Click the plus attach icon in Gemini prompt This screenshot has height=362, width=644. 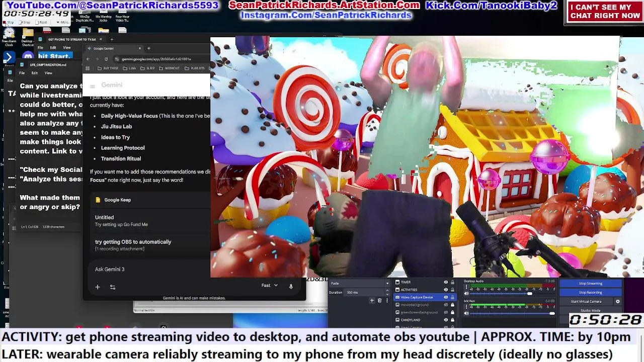click(x=98, y=287)
